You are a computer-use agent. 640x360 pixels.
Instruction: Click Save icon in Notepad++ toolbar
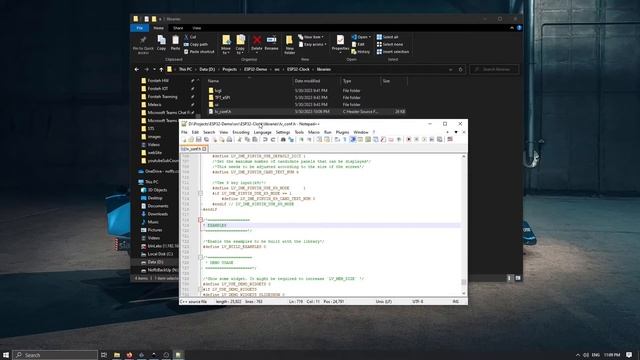[x=198, y=140]
